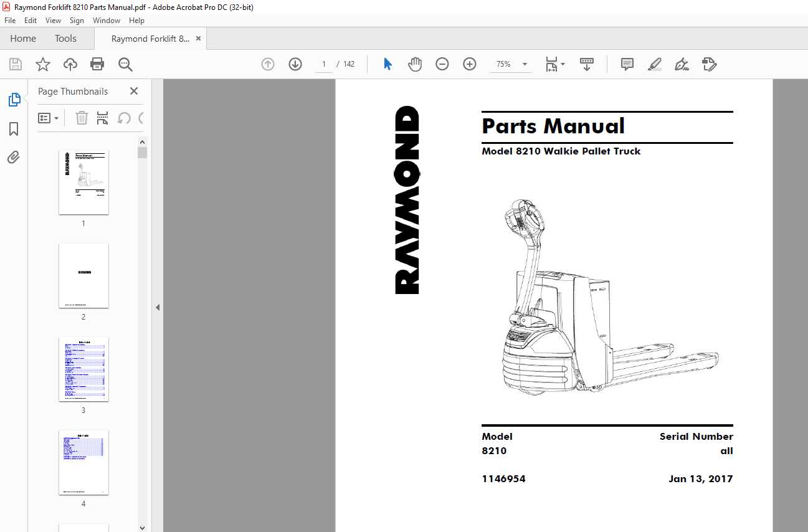
Task: Select page 3 thumbnail
Action: [83, 369]
